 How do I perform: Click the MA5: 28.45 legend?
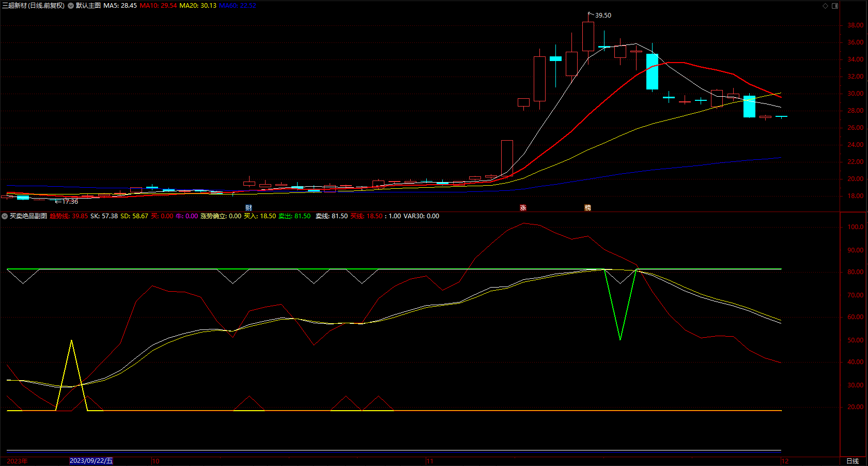[120, 6]
